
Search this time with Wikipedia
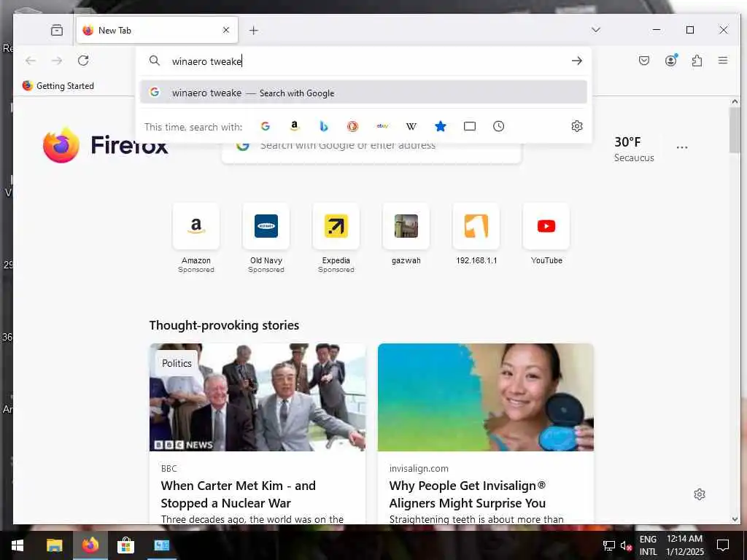pyautogui.click(x=411, y=126)
